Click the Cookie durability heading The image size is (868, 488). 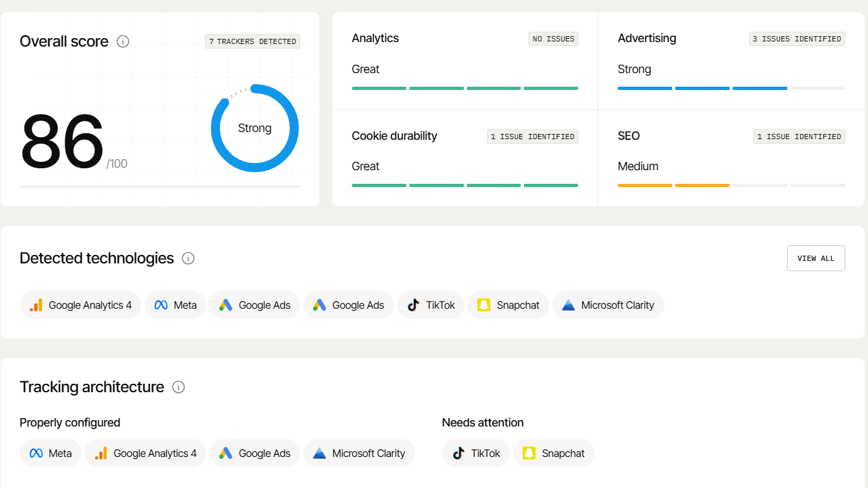pos(395,136)
